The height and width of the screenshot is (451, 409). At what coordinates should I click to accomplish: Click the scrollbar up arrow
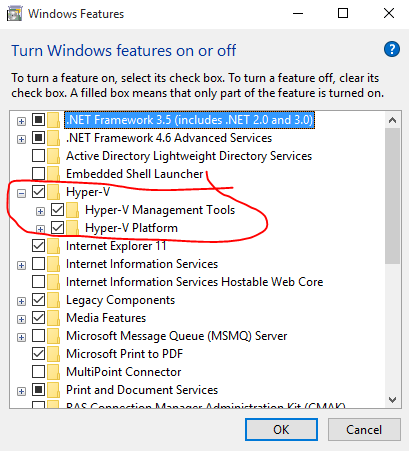pyautogui.click(x=392, y=120)
